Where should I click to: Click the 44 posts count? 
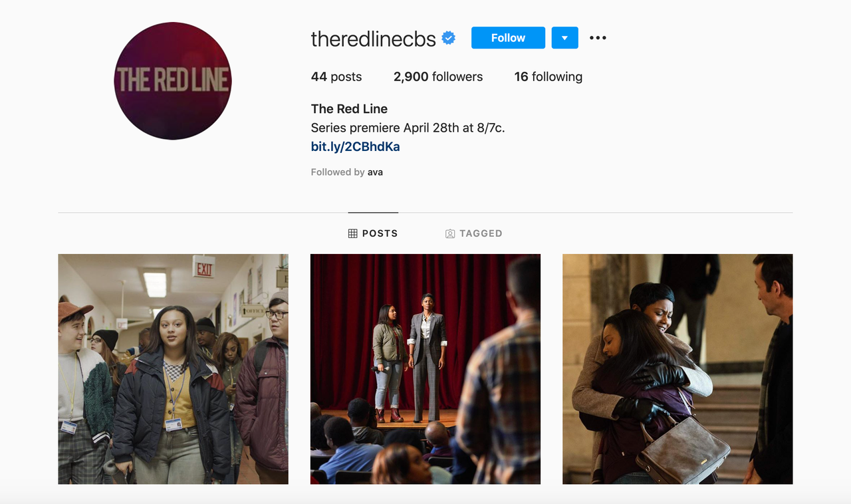click(336, 76)
